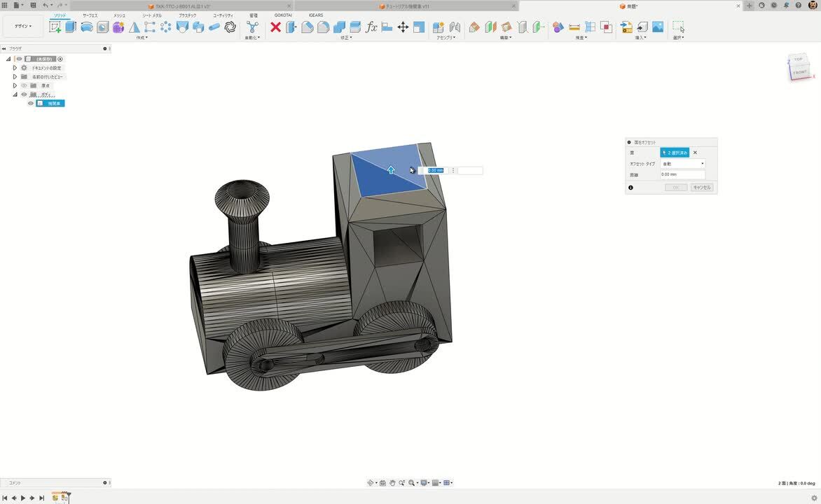
Task: Collapse the root component tree node
Action: tap(8, 59)
